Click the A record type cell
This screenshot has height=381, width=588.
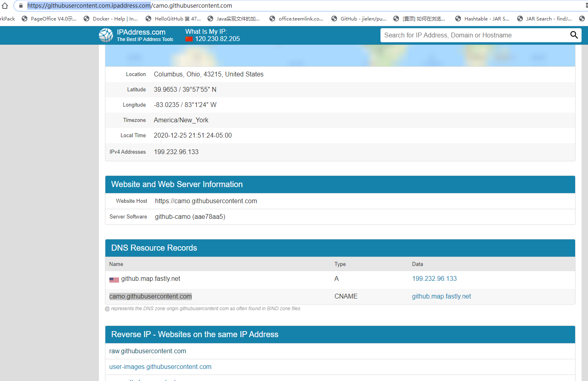click(x=337, y=278)
